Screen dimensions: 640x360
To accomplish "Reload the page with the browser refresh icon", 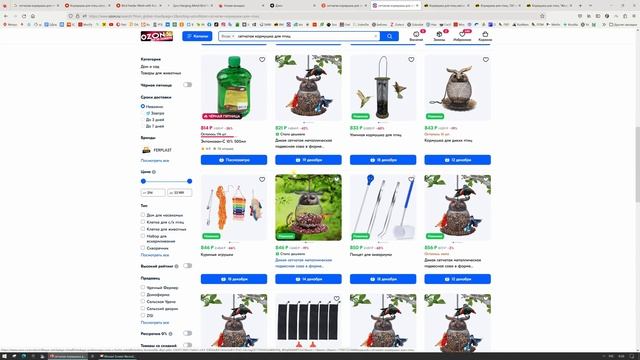I will [x=24, y=16].
